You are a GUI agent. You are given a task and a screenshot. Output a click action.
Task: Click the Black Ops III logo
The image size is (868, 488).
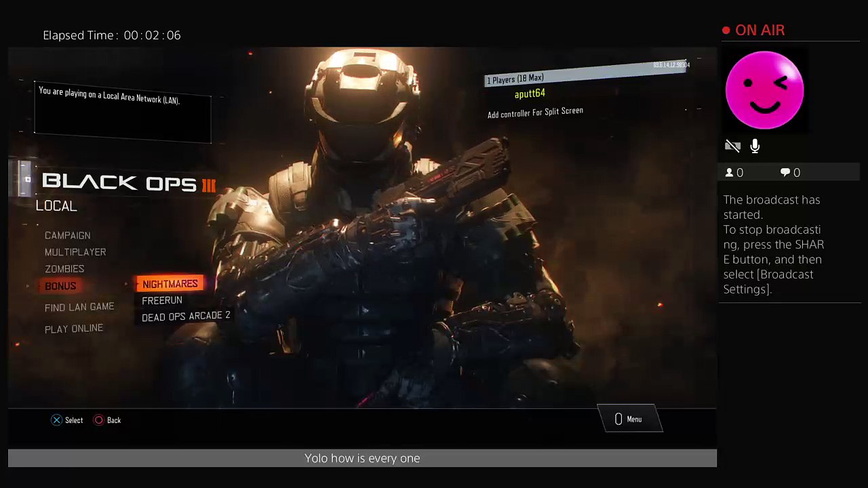click(x=129, y=182)
